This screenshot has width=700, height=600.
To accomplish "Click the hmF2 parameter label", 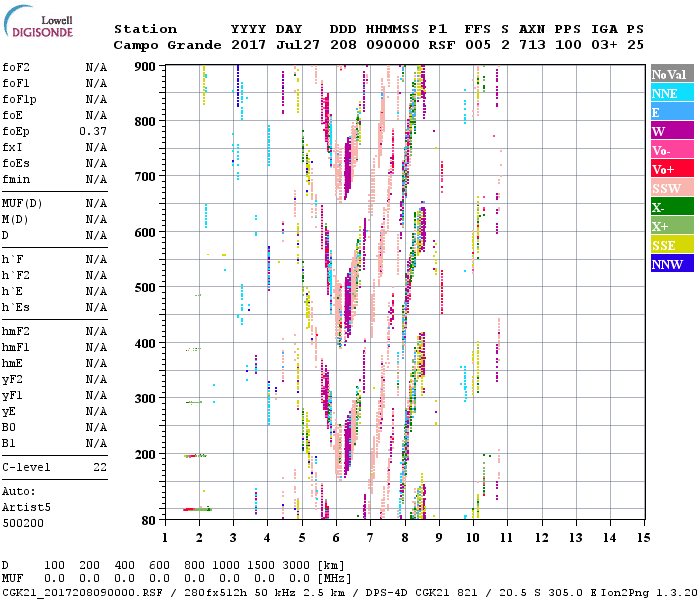I will [x=16, y=331].
